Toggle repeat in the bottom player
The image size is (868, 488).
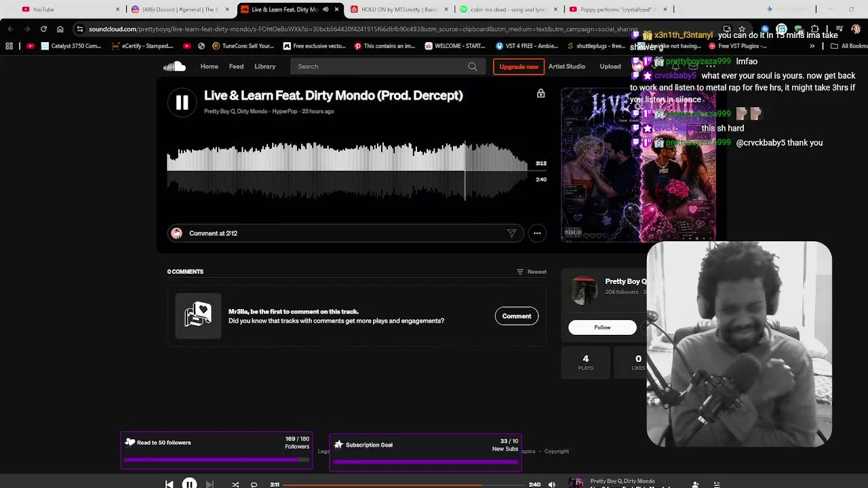pos(254,485)
